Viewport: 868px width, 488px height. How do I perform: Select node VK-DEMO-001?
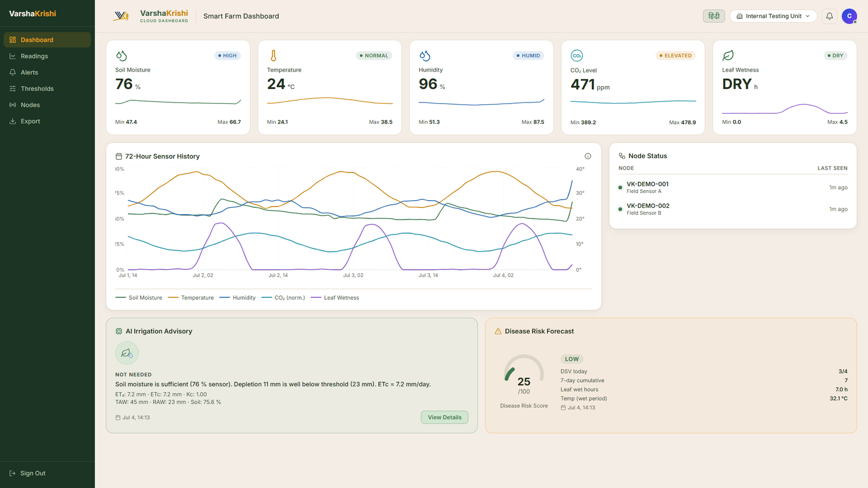click(733, 187)
